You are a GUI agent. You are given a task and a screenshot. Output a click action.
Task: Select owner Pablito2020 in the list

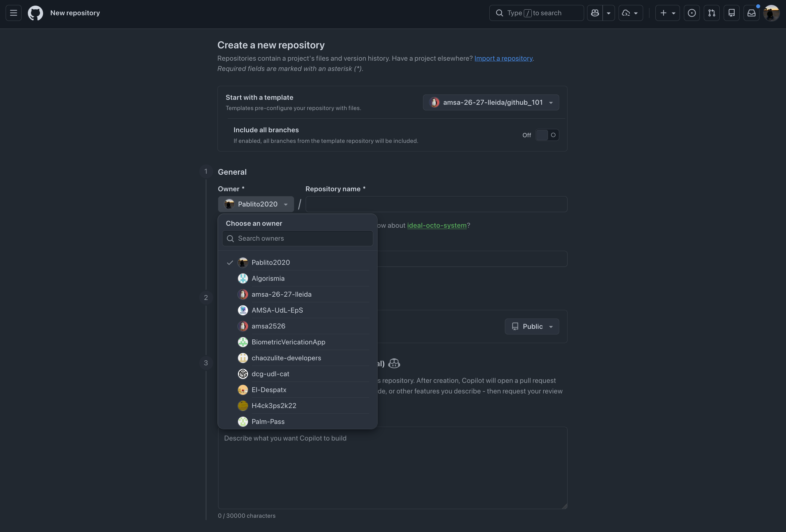pyautogui.click(x=298, y=263)
